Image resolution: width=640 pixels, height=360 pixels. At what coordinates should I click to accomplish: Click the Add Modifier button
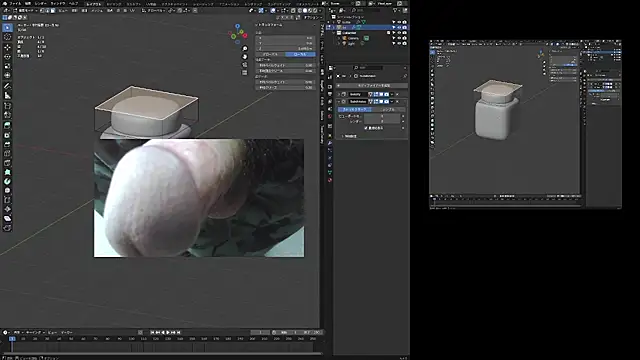372,85
